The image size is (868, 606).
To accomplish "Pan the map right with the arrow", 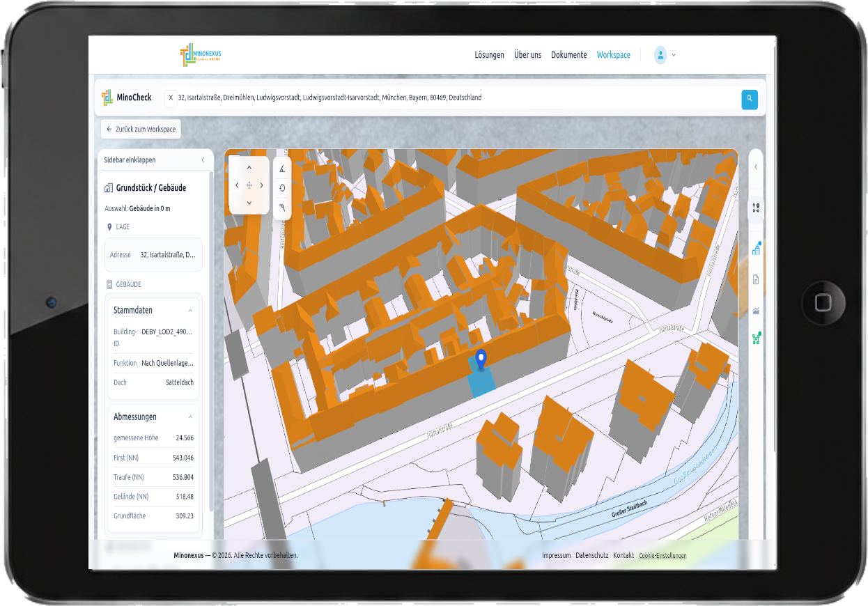I will tap(262, 185).
